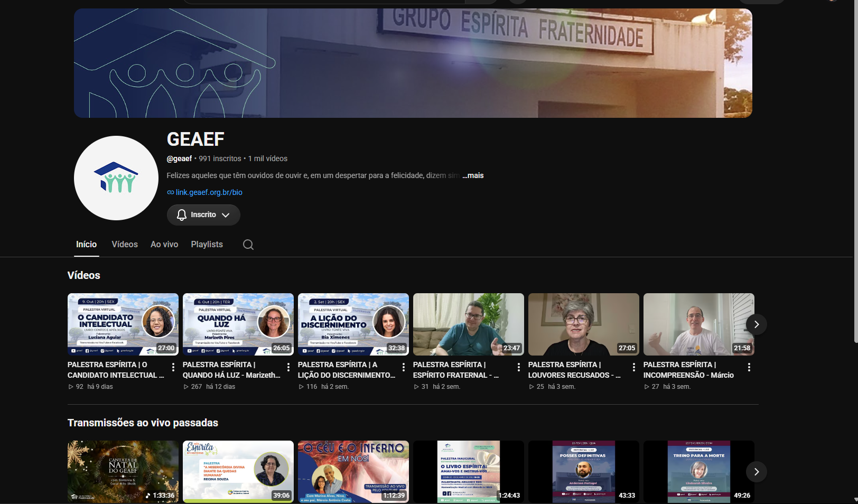The height and width of the screenshot is (504, 858).
Task: Open the Ao vivo tab
Action: click(164, 244)
